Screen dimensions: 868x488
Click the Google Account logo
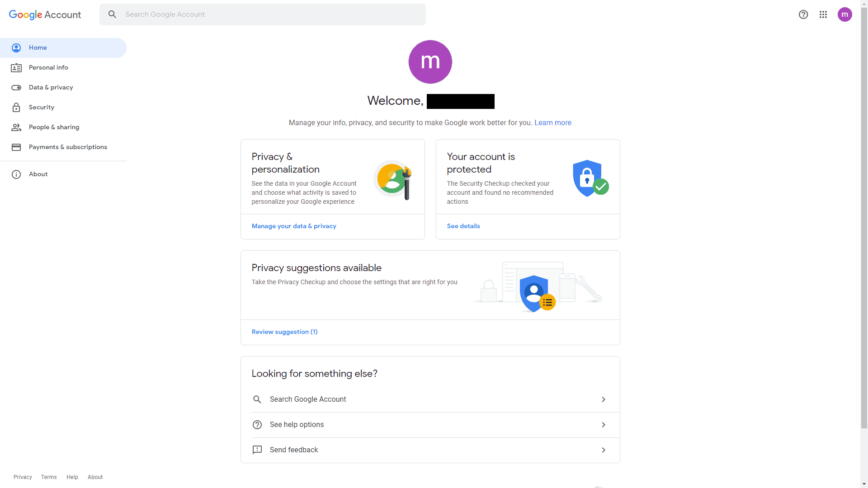45,14
